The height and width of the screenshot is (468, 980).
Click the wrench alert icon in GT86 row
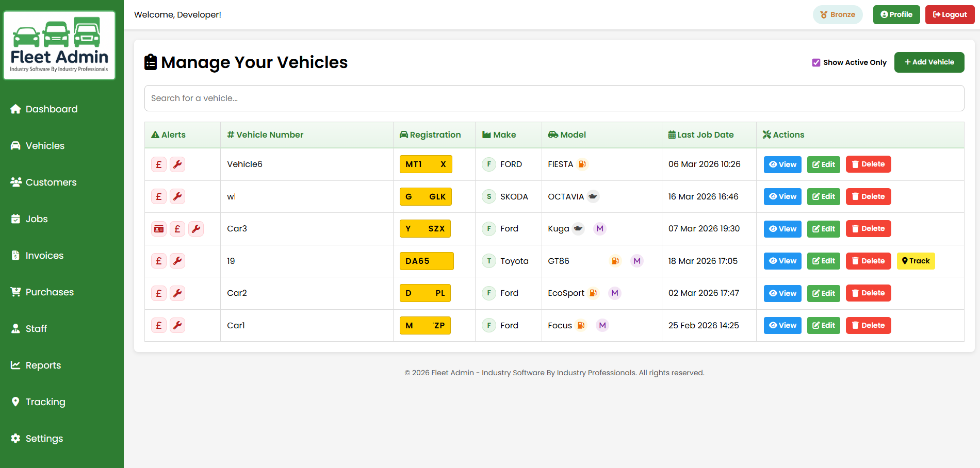point(177,261)
